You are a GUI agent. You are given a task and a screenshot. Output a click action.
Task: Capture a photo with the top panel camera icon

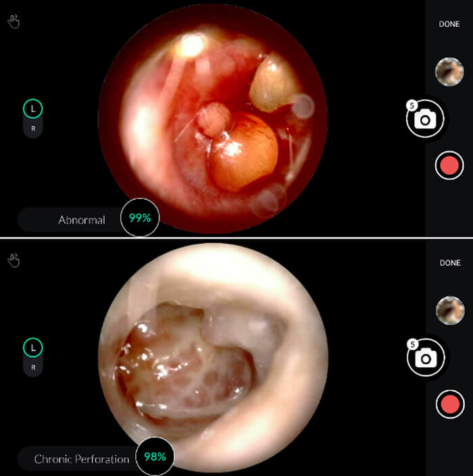pos(425,120)
